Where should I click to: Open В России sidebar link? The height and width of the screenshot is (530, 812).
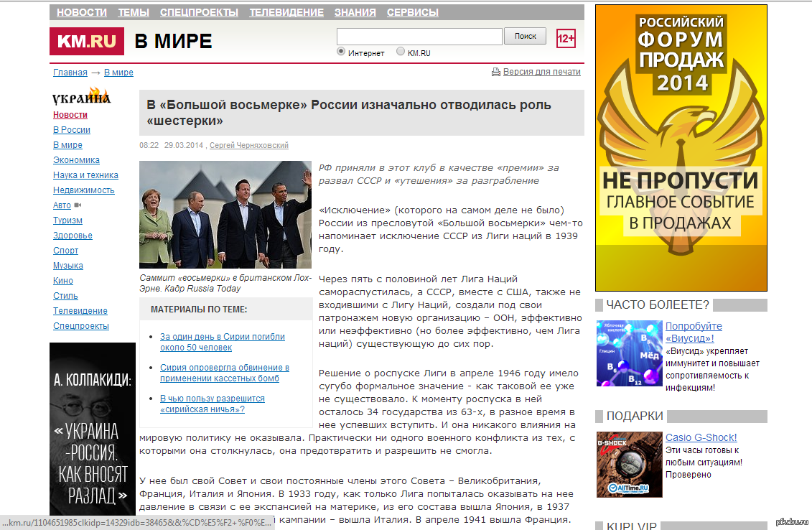(72, 130)
